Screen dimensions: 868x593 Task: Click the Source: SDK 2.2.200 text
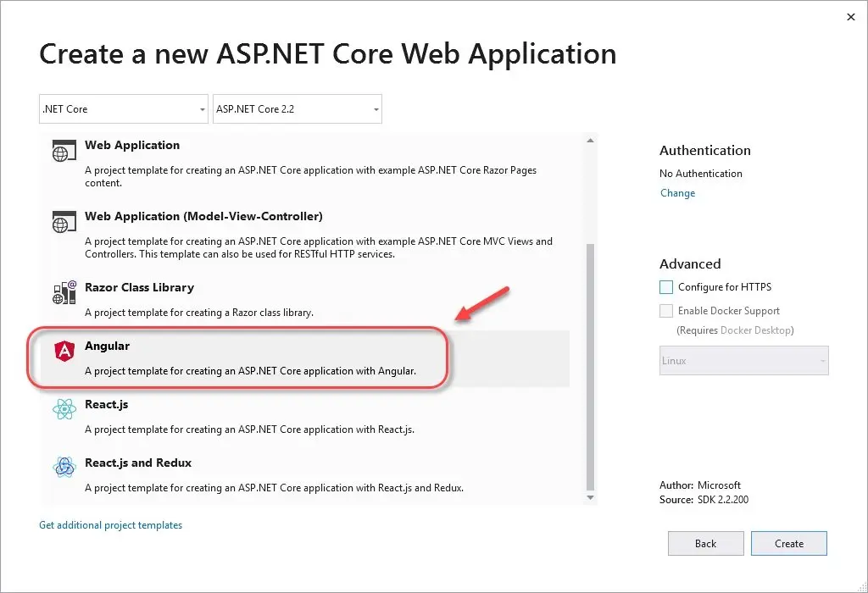pos(704,500)
